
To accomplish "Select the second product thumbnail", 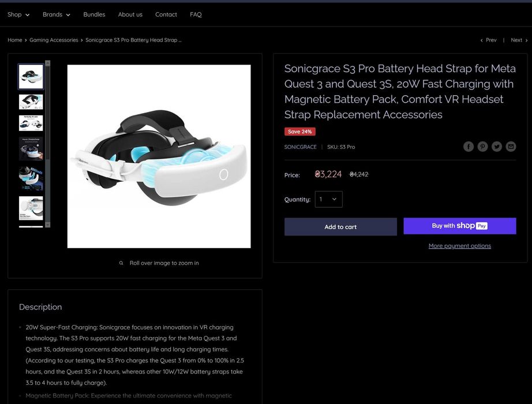I will pyautogui.click(x=31, y=102).
